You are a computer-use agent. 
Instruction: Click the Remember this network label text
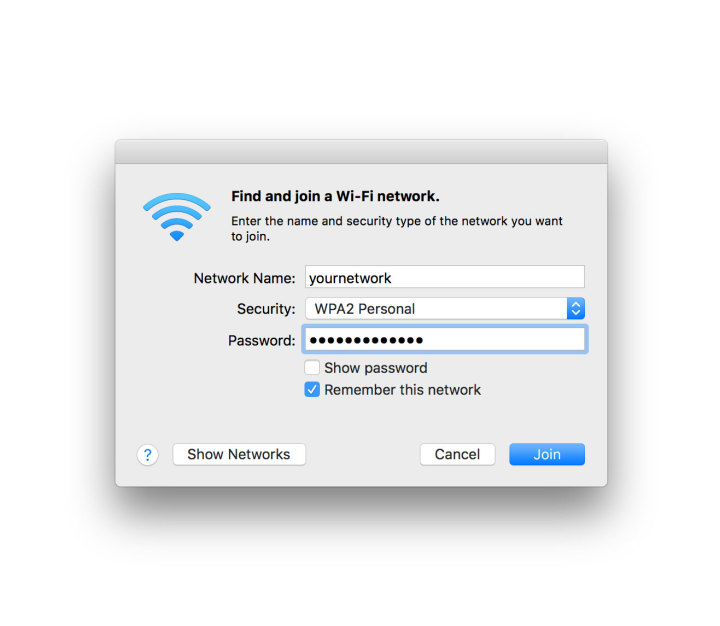402,390
